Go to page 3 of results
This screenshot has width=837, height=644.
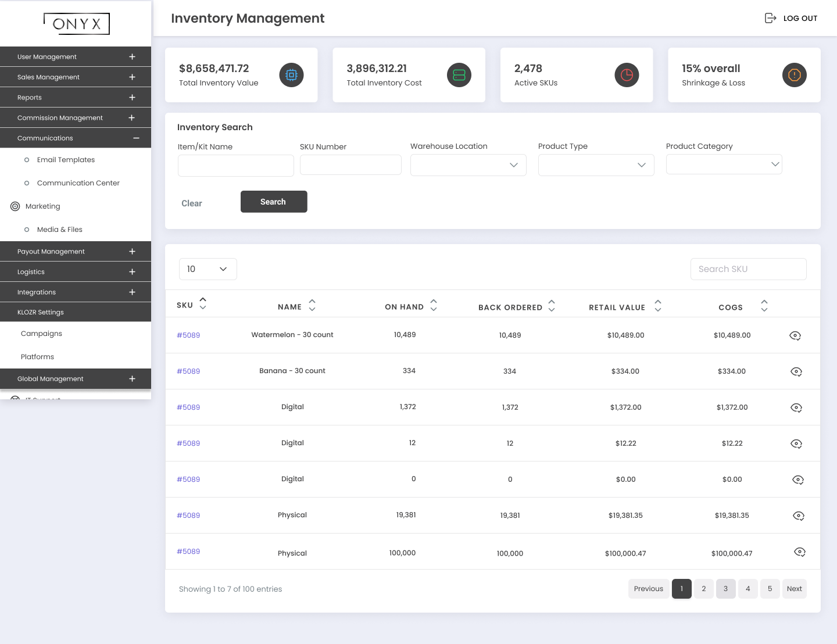(725, 589)
